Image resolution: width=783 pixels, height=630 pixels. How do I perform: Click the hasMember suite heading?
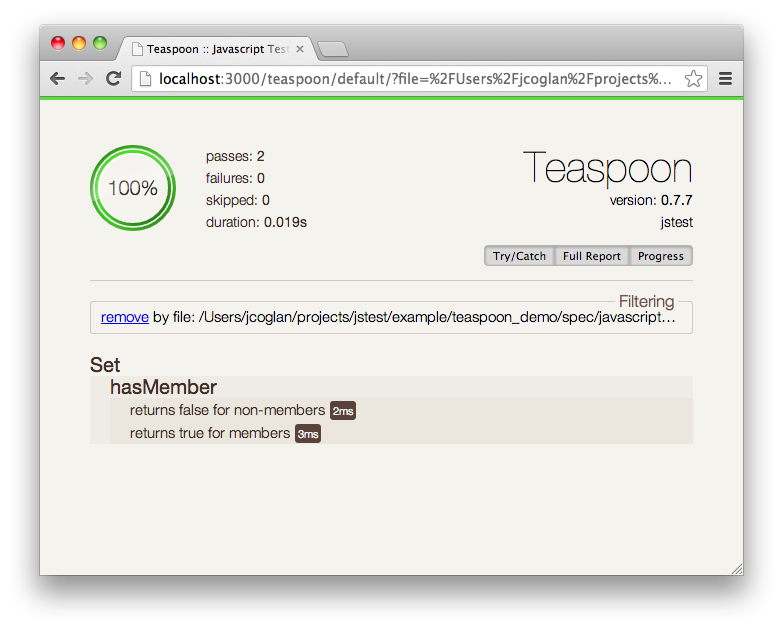(x=163, y=387)
